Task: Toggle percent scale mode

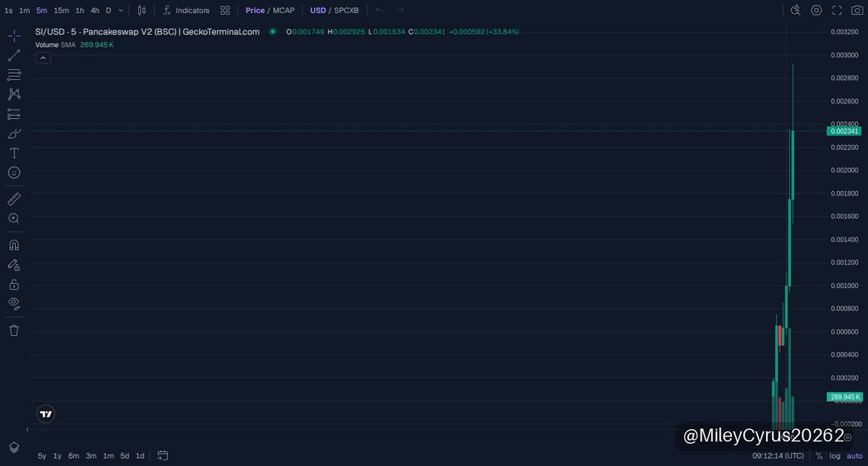Action: [819, 456]
